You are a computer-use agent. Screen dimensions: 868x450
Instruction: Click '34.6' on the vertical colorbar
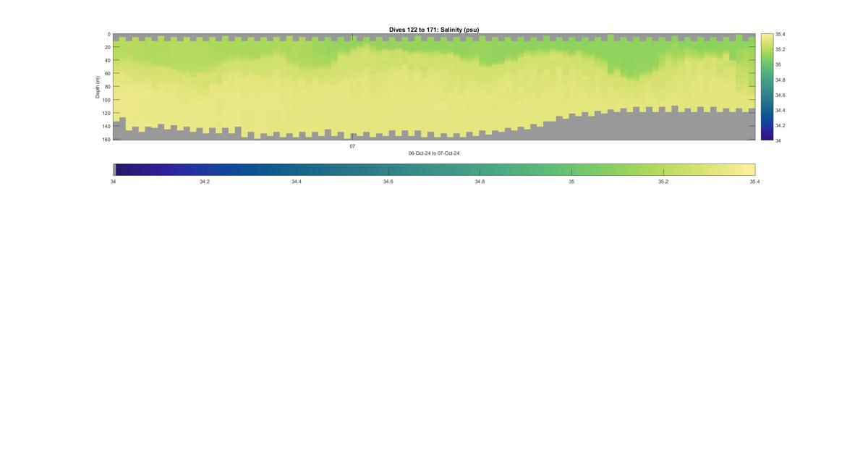point(780,95)
